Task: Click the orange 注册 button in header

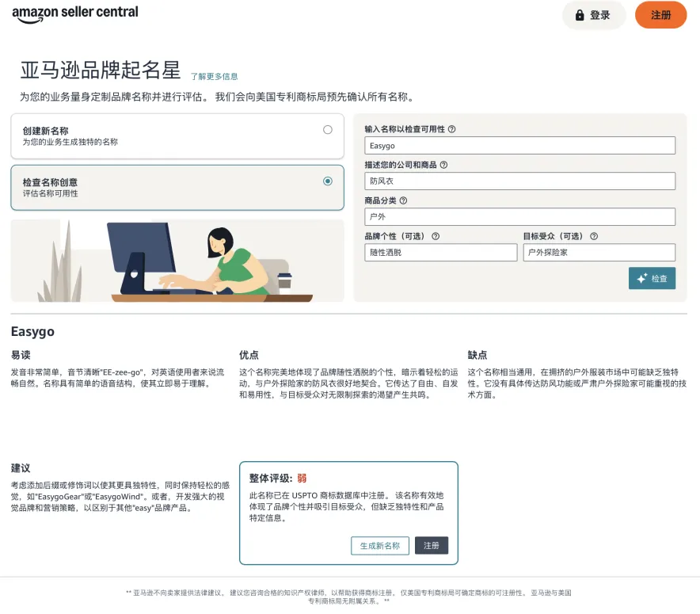Action: click(x=660, y=15)
